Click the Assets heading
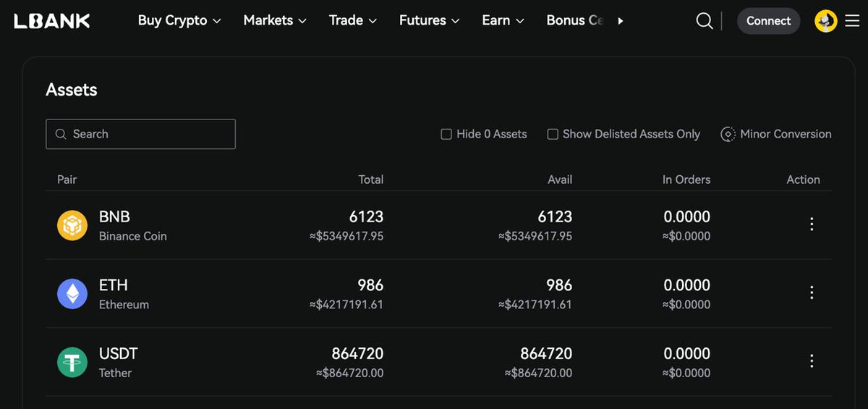 click(x=72, y=90)
